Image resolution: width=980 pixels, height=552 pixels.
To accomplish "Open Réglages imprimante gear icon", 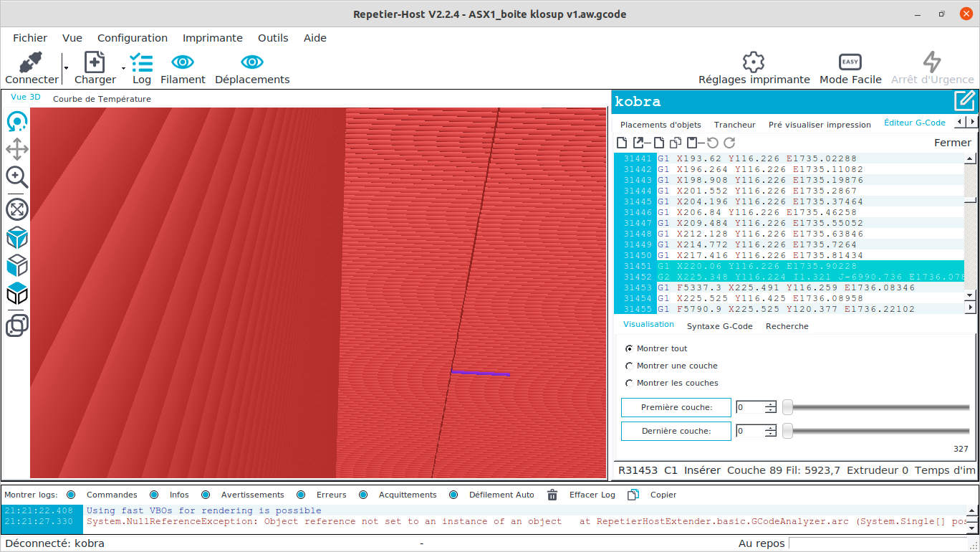I will (754, 62).
